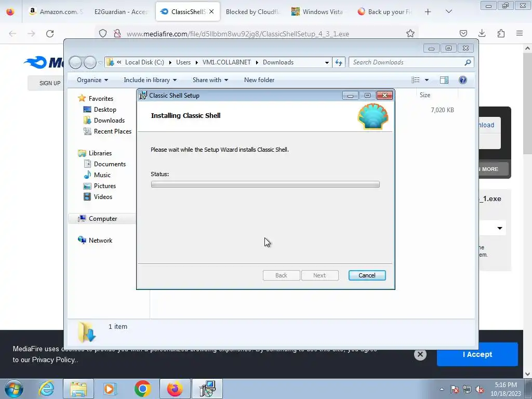Click the Local Disk (C:) breadcrumb

tap(144, 62)
